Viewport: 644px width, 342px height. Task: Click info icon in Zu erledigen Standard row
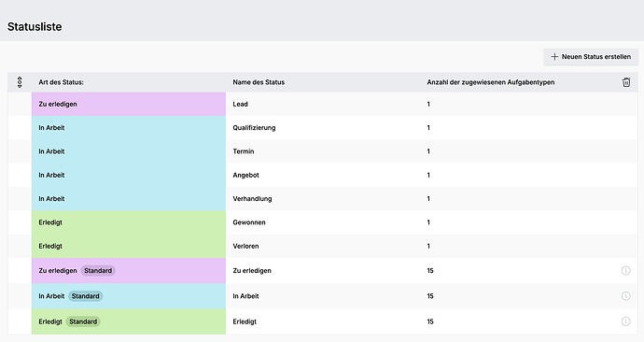point(625,270)
